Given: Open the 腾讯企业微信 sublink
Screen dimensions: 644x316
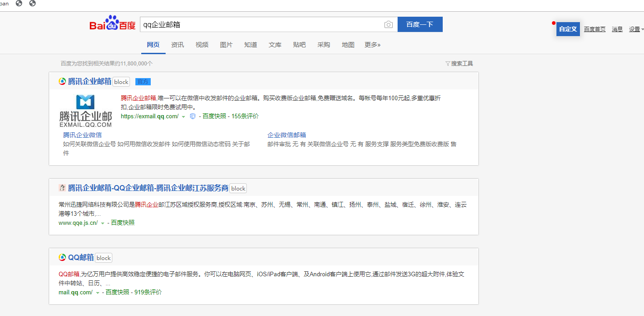Looking at the screenshot, I should [82, 135].
